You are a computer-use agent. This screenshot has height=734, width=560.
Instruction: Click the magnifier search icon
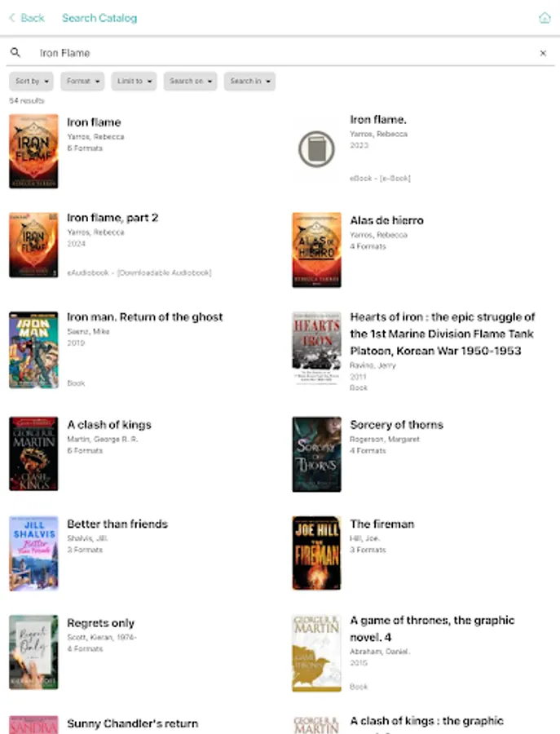[x=15, y=52]
